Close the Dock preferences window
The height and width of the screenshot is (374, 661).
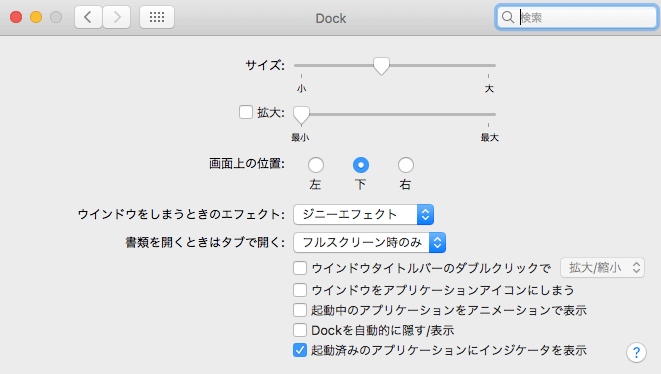pos(16,17)
